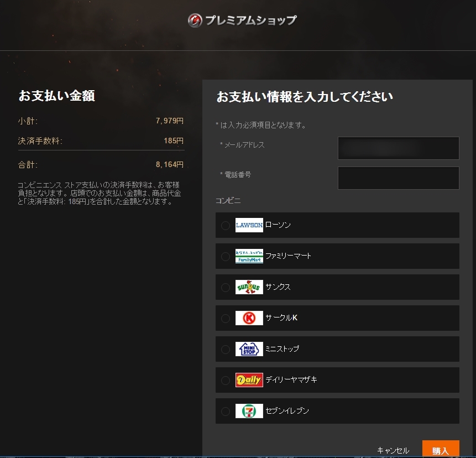Select the サークルK payment radio button

tap(226, 318)
